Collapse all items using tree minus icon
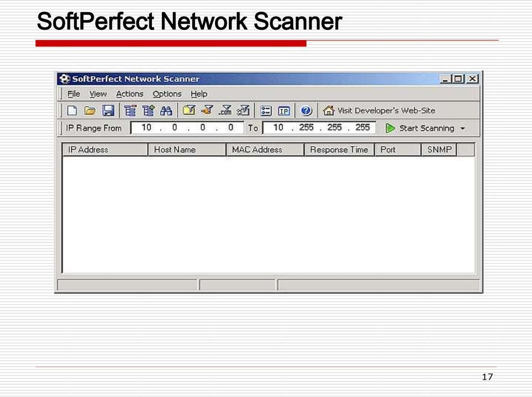Screen dimensions: 532x397 point(130,111)
